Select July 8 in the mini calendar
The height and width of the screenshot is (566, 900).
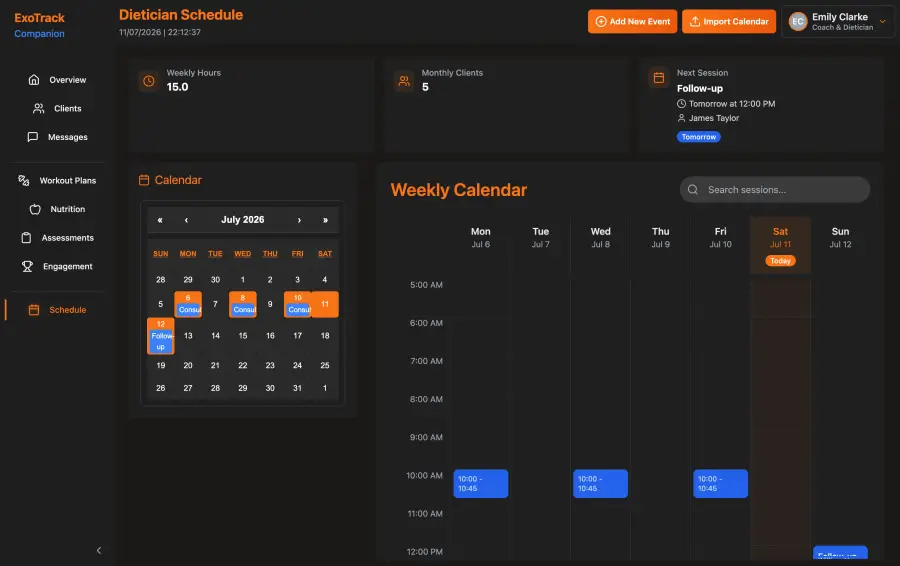point(243,304)
